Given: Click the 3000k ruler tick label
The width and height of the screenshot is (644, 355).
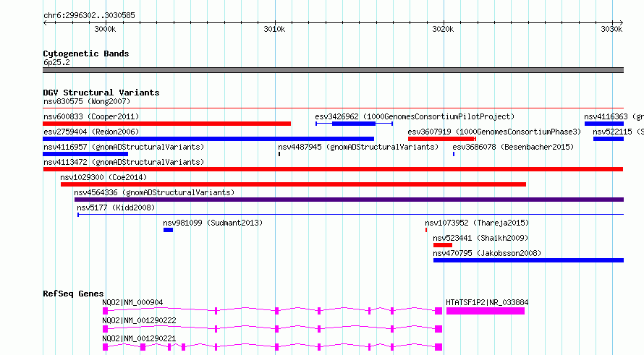Looking at the screenshot, I should 105,29.
